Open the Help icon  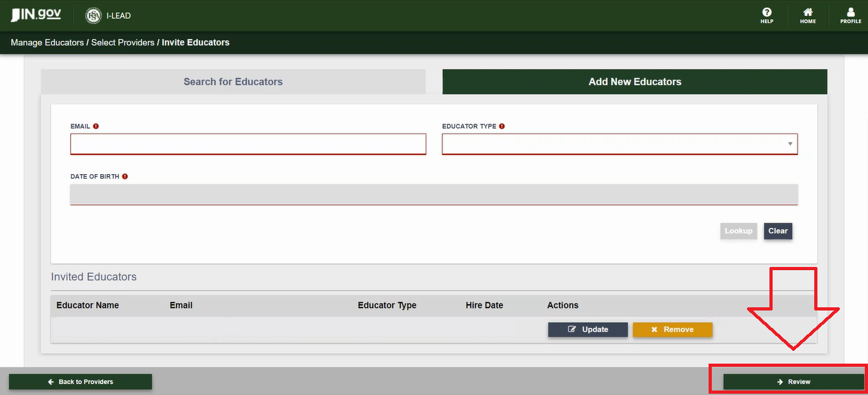pos(766,13)
